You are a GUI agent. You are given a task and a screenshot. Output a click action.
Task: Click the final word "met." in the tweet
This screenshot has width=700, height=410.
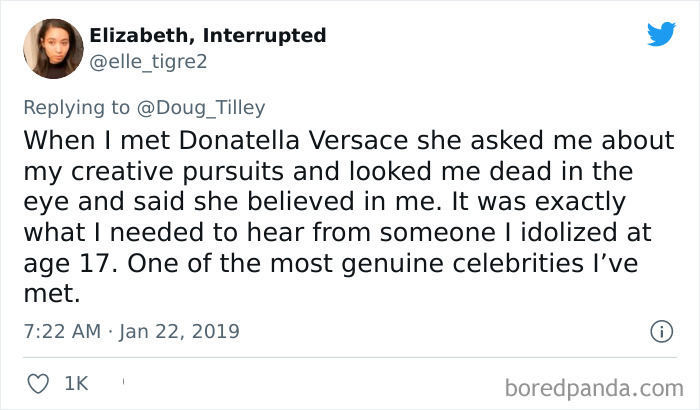(x=46, y=297)
